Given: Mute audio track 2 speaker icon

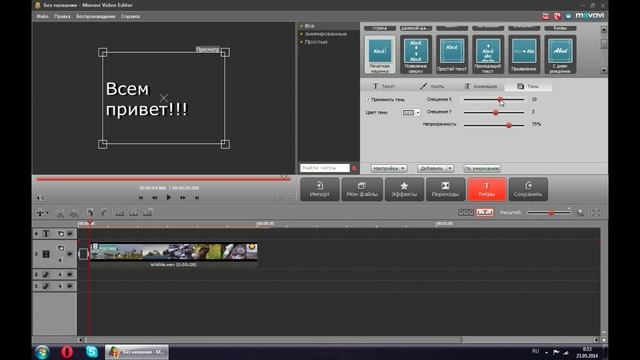Looking at the screenshot, I should pos(60,274).
